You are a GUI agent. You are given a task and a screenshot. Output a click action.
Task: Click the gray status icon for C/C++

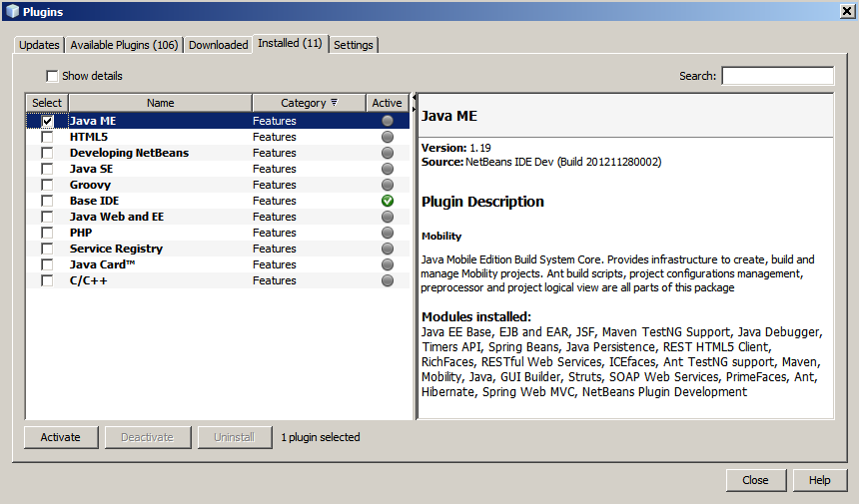388,280
